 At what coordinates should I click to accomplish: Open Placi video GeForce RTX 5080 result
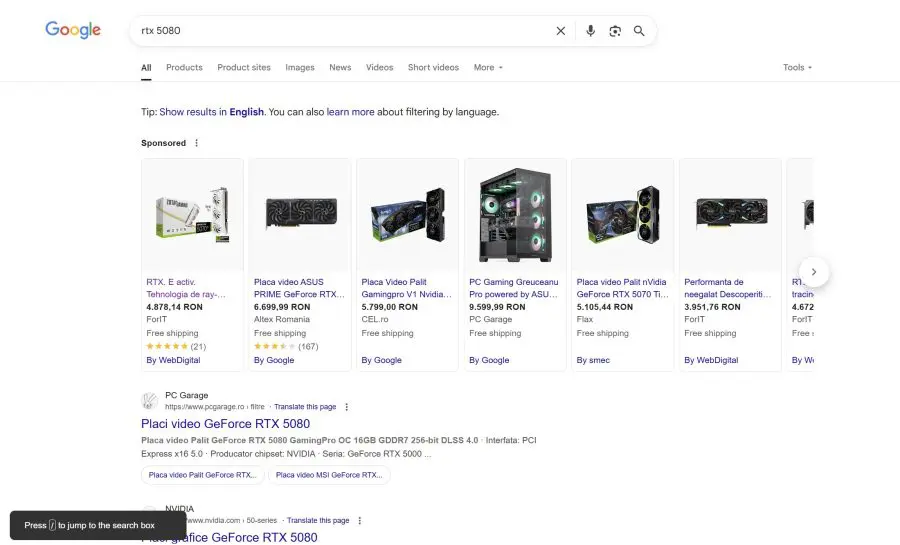click(226, 423)
